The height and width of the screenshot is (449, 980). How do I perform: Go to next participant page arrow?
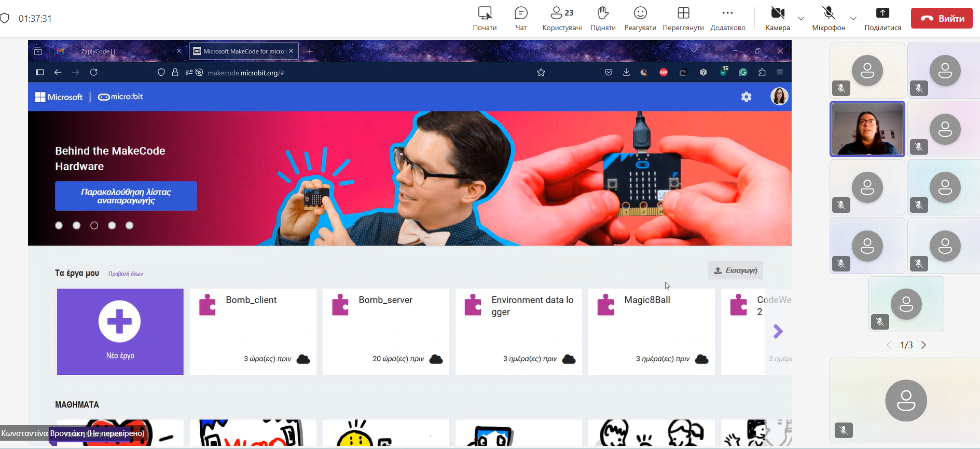coord(923,345)
